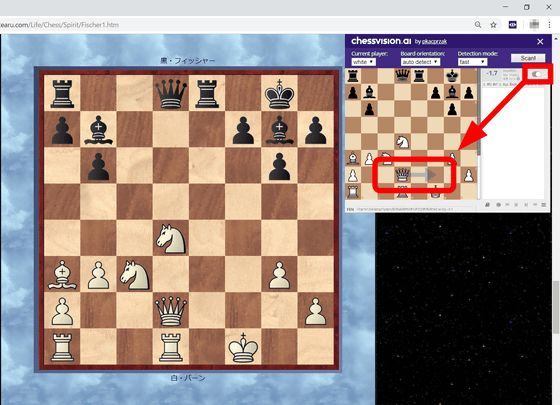Close the chessvision.ai panel with X
The height and width of the screenshot is (405, 560).
540,42
